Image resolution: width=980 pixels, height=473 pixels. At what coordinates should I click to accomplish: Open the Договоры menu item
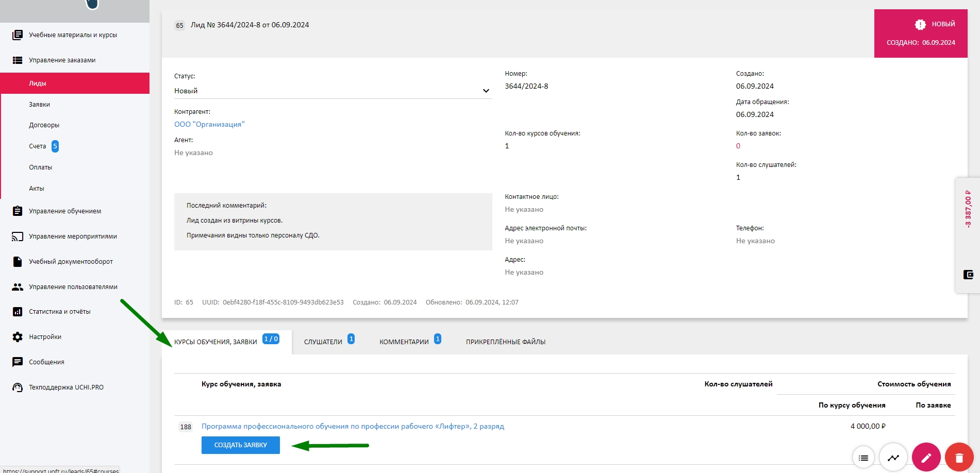[75, 125]
